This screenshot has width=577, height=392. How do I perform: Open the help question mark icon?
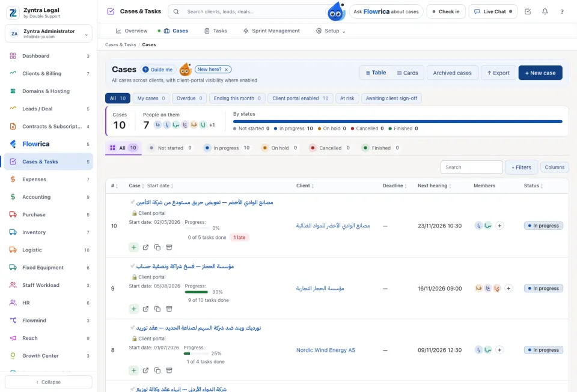click(562, 12)
